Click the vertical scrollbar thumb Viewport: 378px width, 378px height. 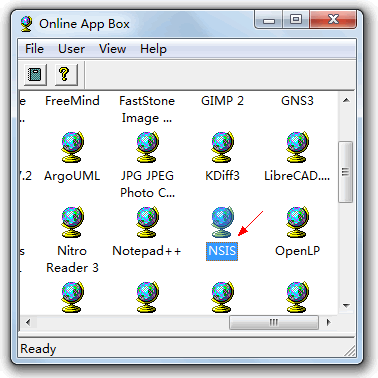346,172
